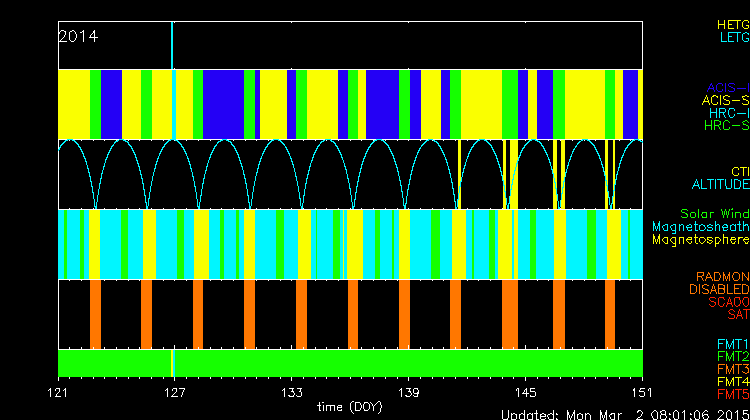Select the Solar Wind legend label

[x=714, y=214]
